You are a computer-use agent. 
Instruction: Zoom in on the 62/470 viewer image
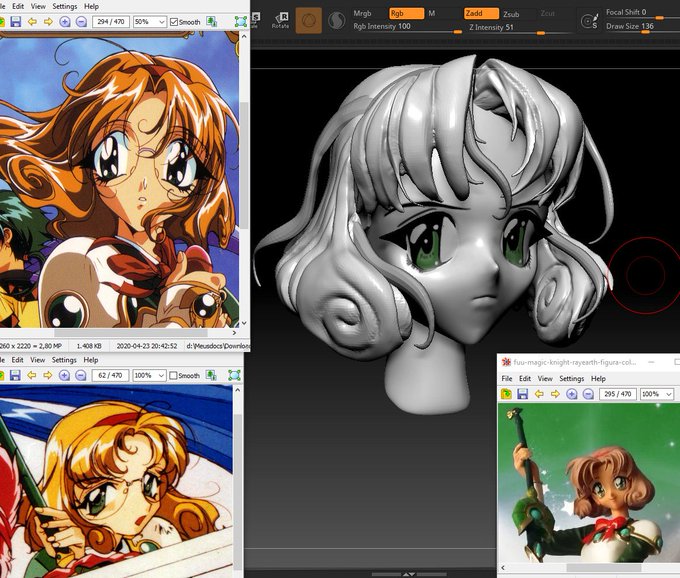(x=64, y=375)
